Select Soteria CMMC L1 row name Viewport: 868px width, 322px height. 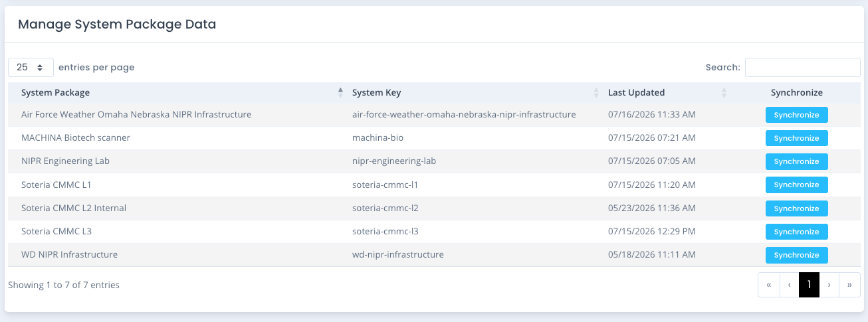point(56,185)
